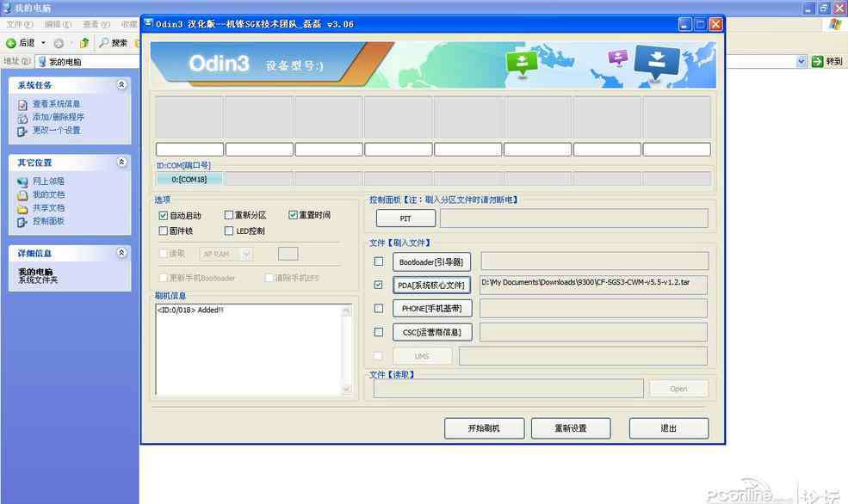Click the PHONE[手机基带] button
This screenshot has height=504, width=848.
(431, 309)
